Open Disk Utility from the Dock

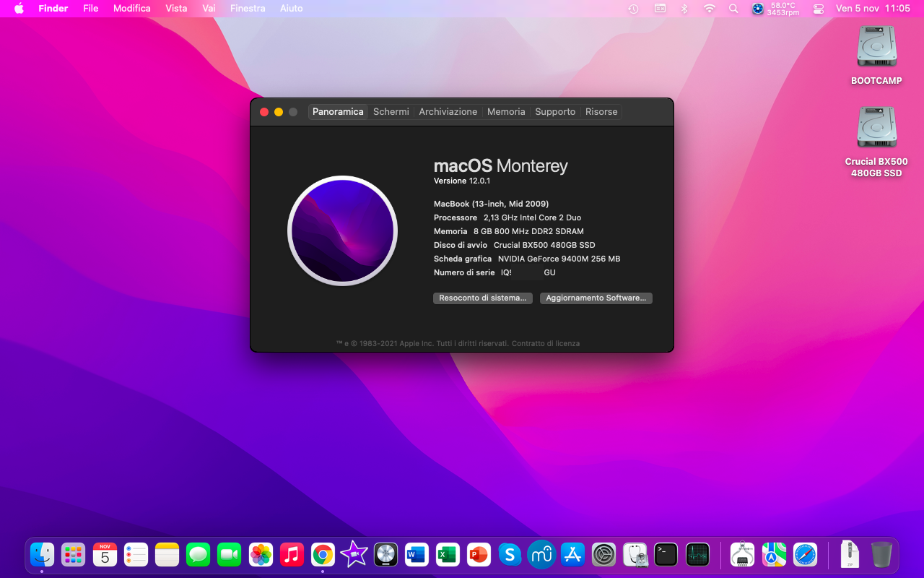(635, 555)
